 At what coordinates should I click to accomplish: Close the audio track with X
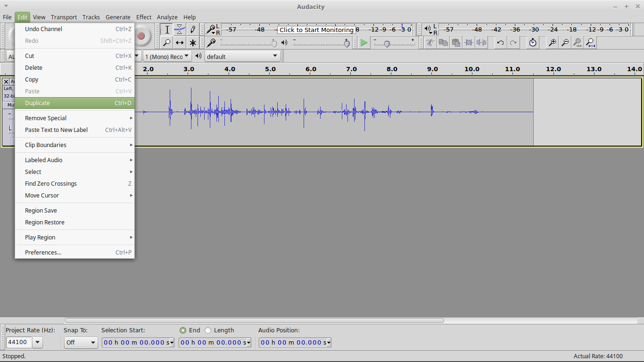(6, 82)
